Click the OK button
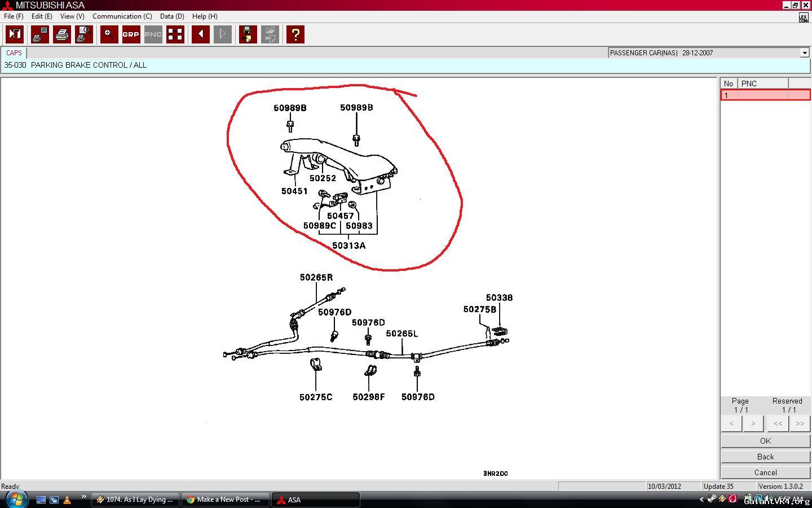 (765, 441)
